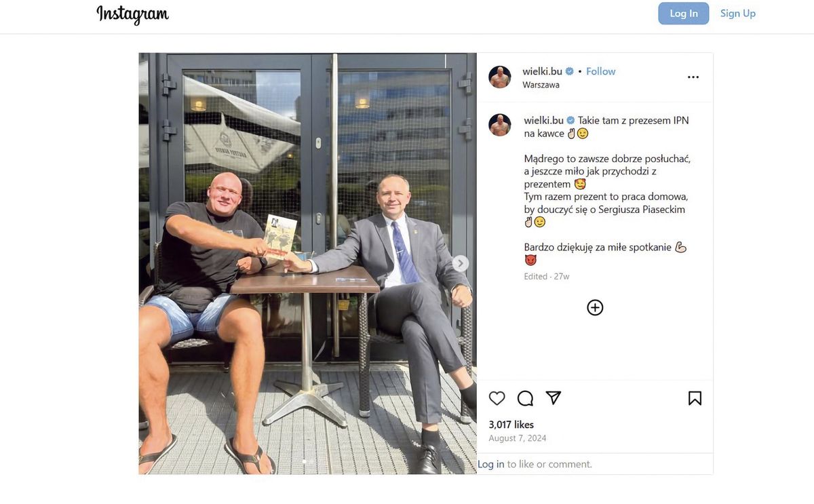This screenshot has height=504, width=814.
Task: Open comments via the speech bubble icon
Action: click(526, 398)
